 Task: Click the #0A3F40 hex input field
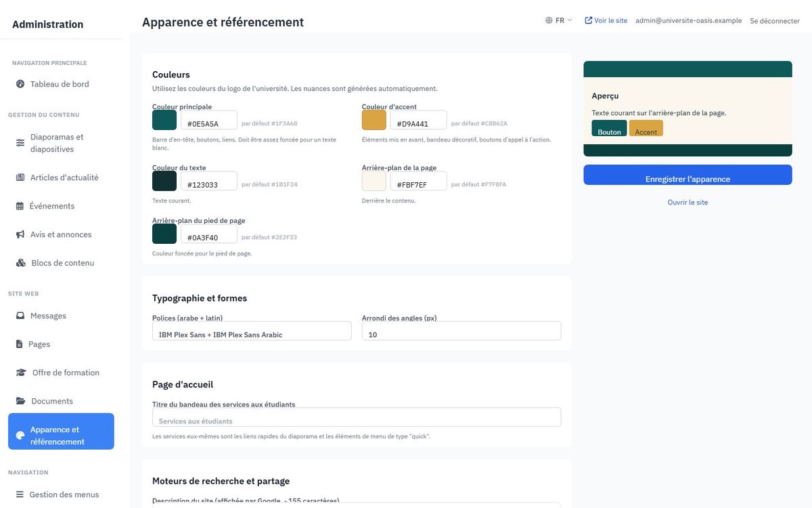click(x=209, y=234)
